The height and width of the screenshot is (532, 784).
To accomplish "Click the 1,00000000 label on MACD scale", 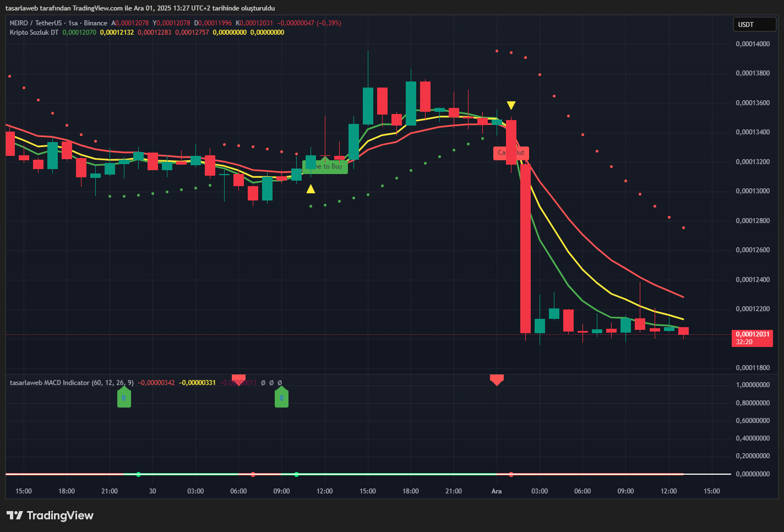I will [753, 385].
